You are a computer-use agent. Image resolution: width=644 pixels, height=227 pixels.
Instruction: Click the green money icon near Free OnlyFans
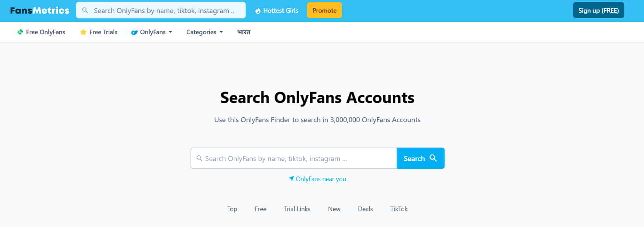[x=20, y=32]
